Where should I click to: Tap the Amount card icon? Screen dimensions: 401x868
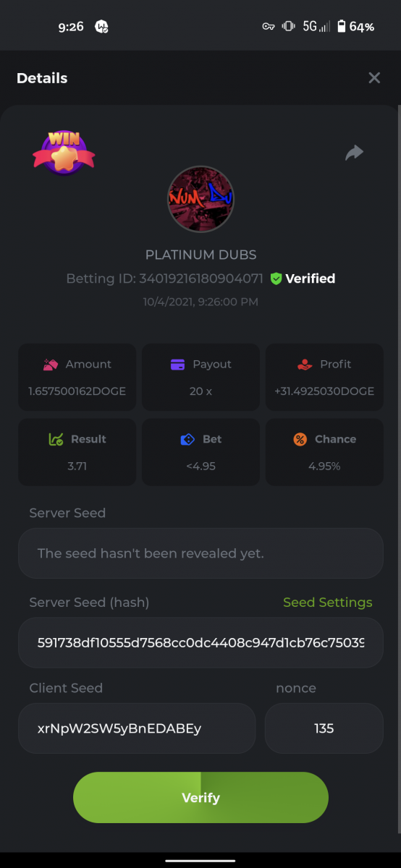click(x=50, y=365)
